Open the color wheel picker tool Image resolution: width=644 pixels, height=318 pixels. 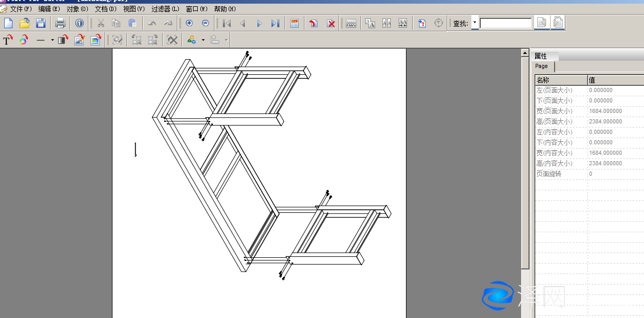point(24,40)
